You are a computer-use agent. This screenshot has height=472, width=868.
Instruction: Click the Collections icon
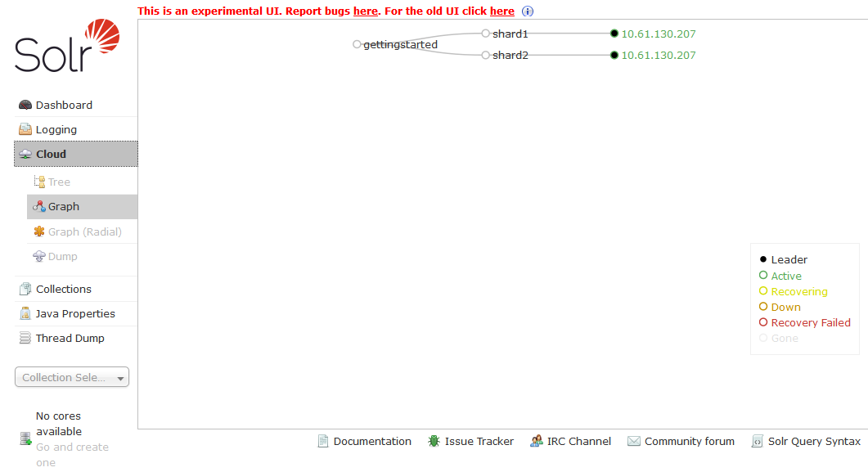tap(25, 289)
